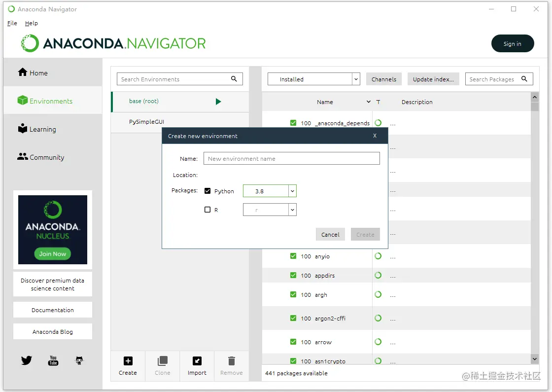Toggle the anyio package checkbox
This screenshot has height=392, width=552.
click(x=293, y=256)
